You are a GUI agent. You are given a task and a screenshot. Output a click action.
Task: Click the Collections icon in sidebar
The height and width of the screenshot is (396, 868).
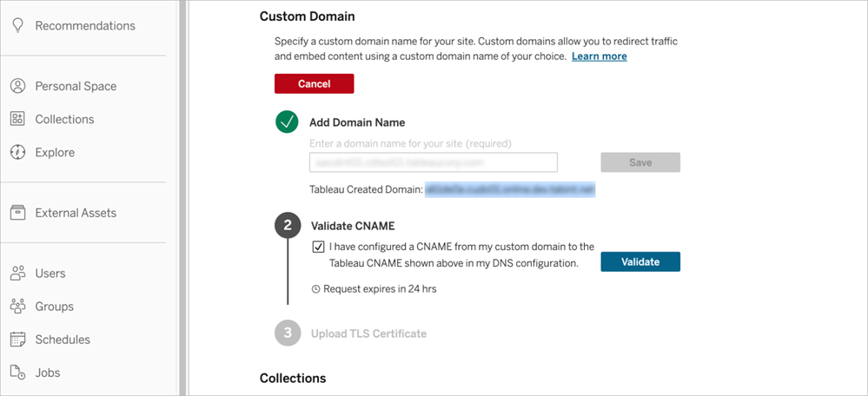17,119
